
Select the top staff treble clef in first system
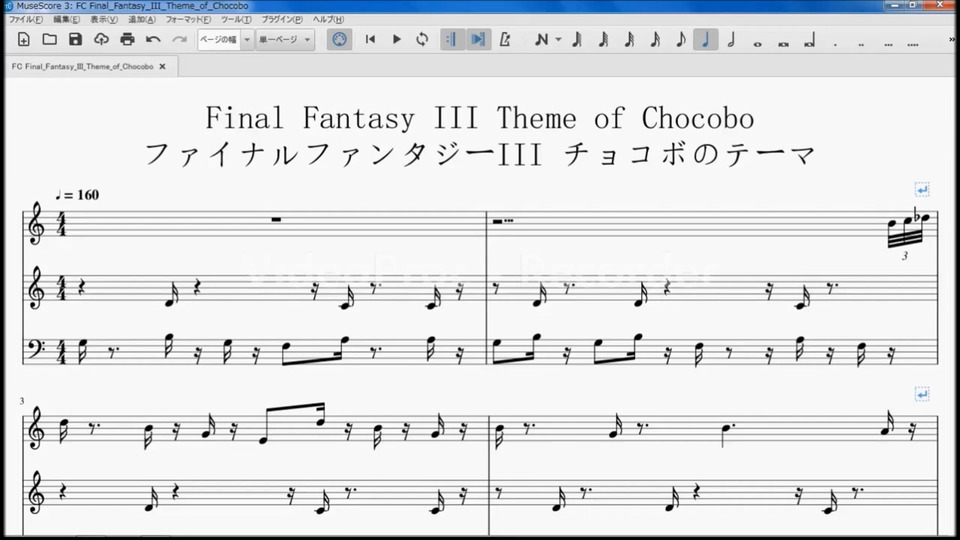tap(36, 224)
